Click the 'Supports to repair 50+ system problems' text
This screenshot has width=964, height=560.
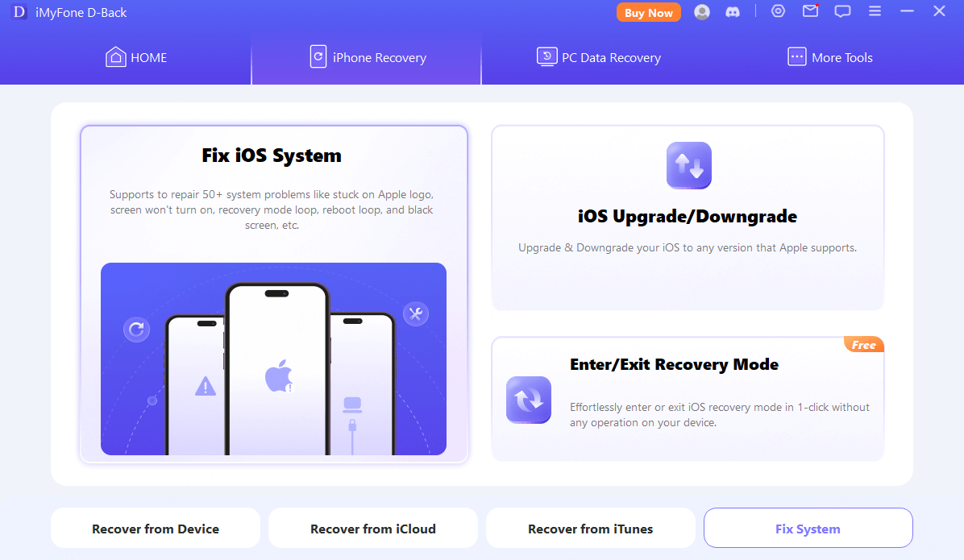pos(272,209)
